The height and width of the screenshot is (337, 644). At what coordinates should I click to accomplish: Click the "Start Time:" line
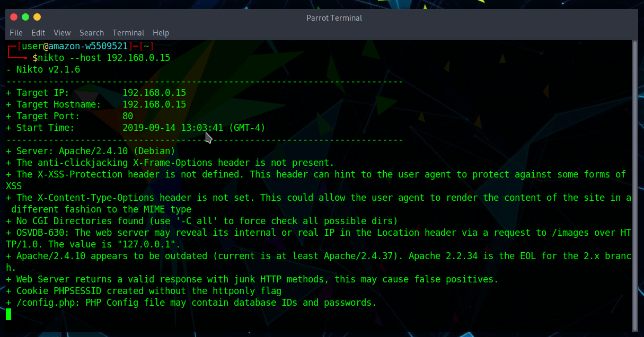[136, 128]
